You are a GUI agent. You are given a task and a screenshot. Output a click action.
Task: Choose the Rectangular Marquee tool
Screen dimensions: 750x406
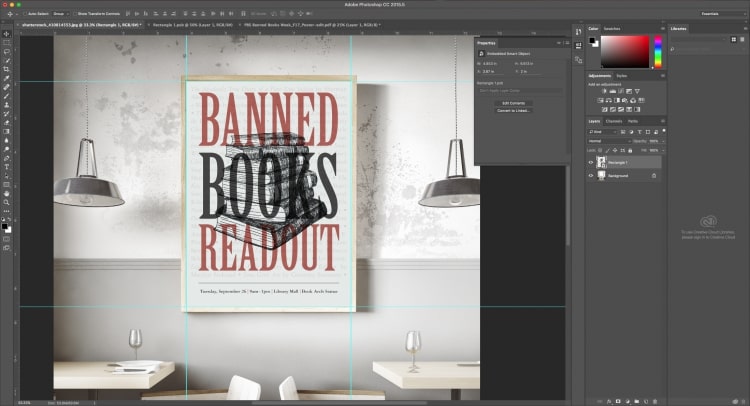click(6, 45)
